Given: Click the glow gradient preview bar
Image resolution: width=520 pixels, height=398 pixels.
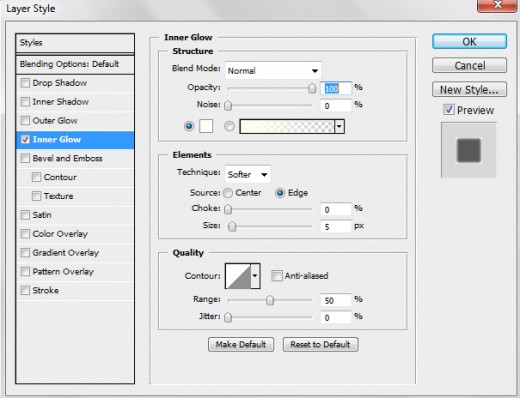Looking at the screenshot, I should 287,127.
